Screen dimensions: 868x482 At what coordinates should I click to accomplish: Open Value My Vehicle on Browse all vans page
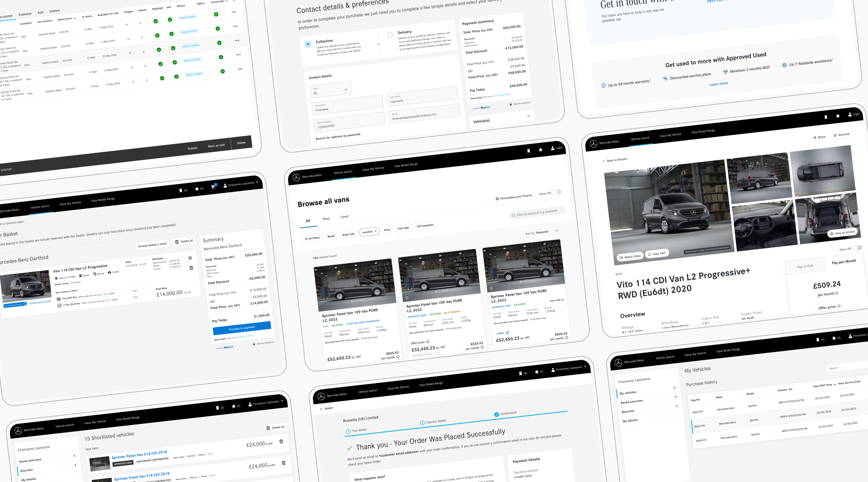[373, 169]
